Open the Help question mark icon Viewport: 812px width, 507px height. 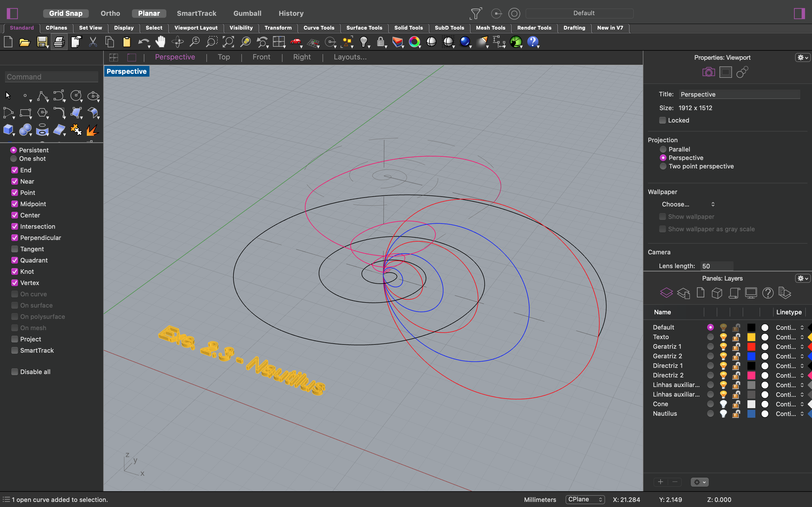533,42
